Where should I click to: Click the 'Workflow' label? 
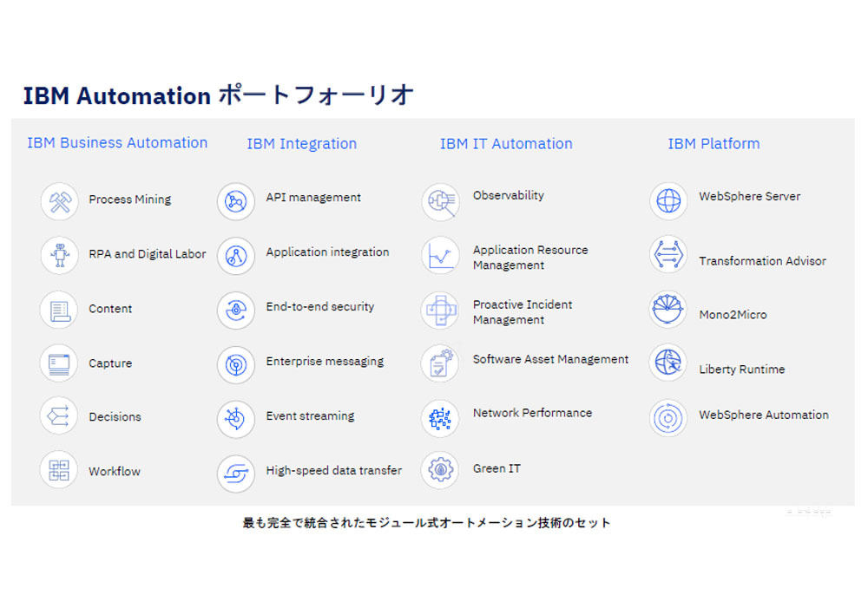[x=115, y=471]
